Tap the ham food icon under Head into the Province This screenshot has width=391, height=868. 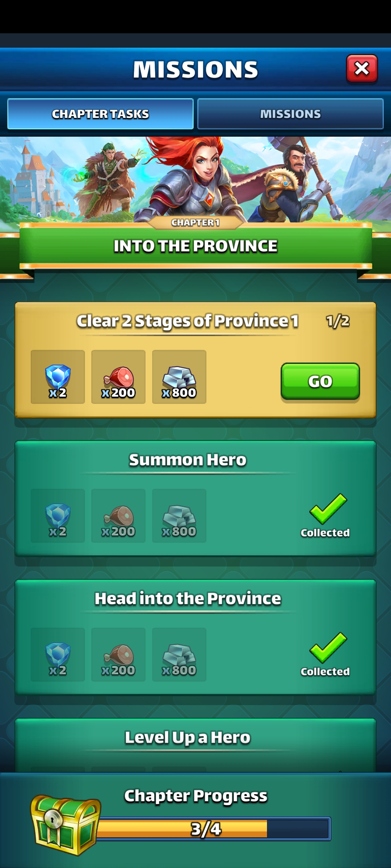118,655
